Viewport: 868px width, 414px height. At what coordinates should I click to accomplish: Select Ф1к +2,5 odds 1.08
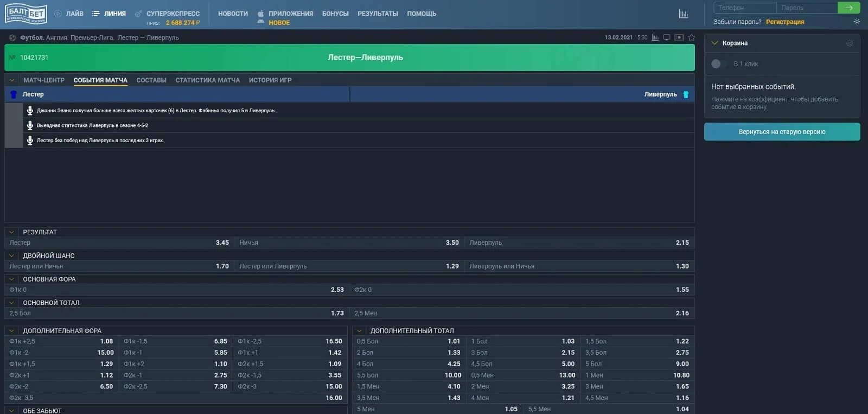[x=61, y=341]
